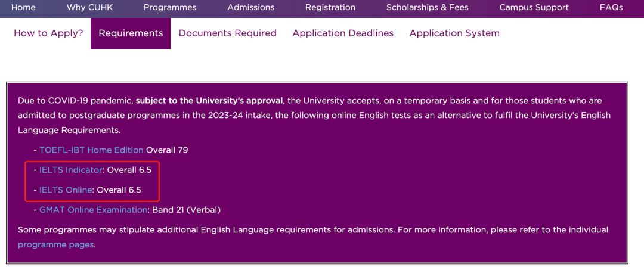Viewport: 644px width, 273px height.
Task: Open the Application System tab
Action: coord(454,33)
